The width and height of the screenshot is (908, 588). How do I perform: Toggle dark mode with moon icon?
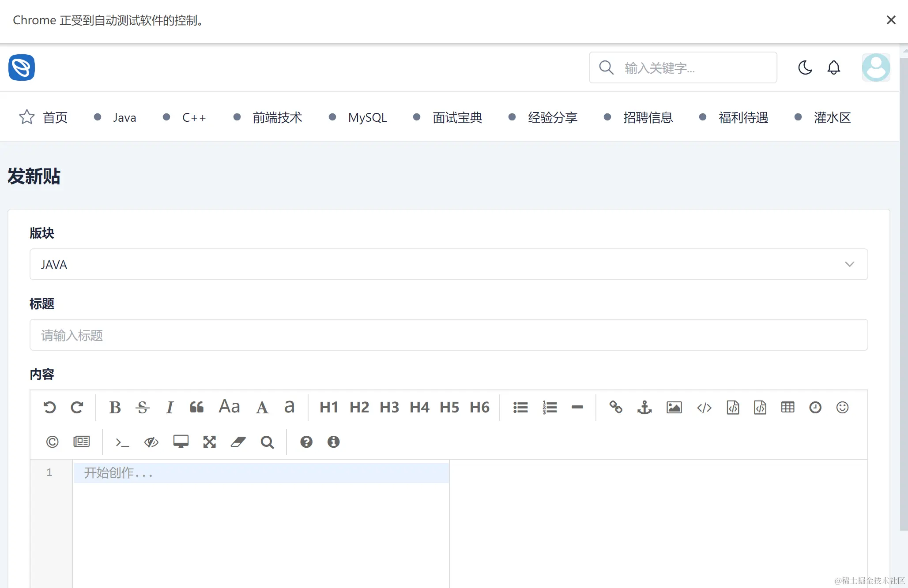click(805, 67)
